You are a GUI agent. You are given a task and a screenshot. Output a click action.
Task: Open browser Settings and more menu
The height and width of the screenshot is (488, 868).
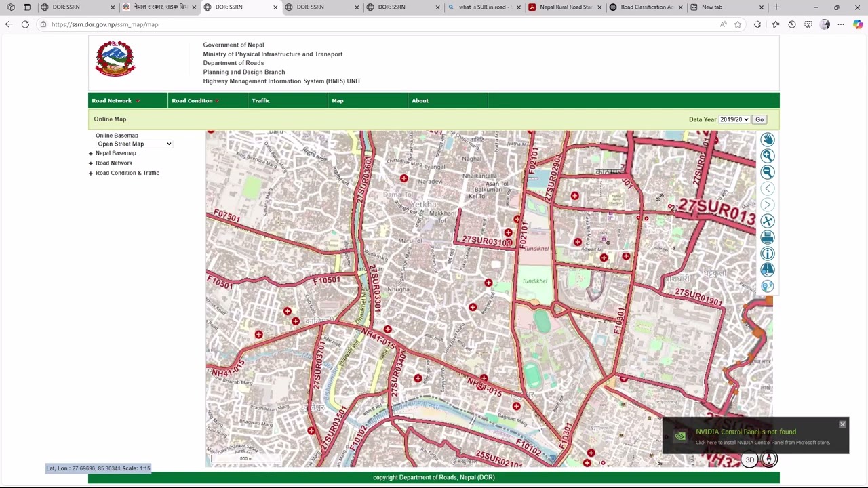pos(841,24)
